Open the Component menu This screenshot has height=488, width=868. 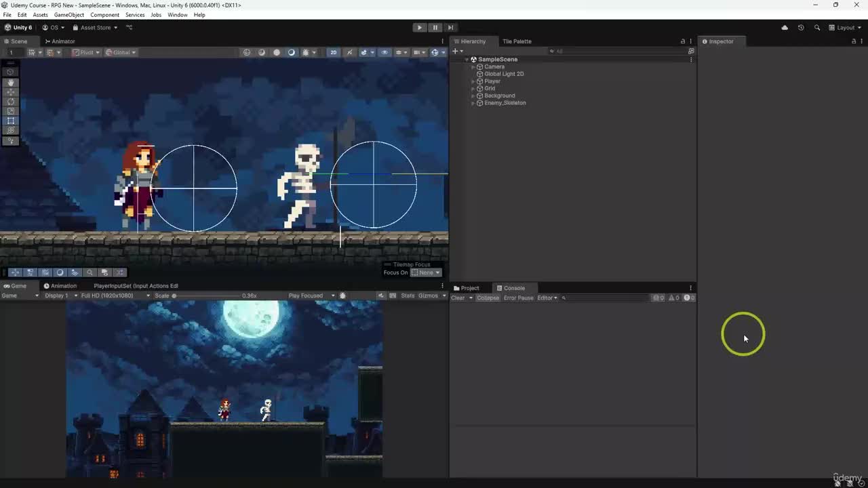pos(104,15)
